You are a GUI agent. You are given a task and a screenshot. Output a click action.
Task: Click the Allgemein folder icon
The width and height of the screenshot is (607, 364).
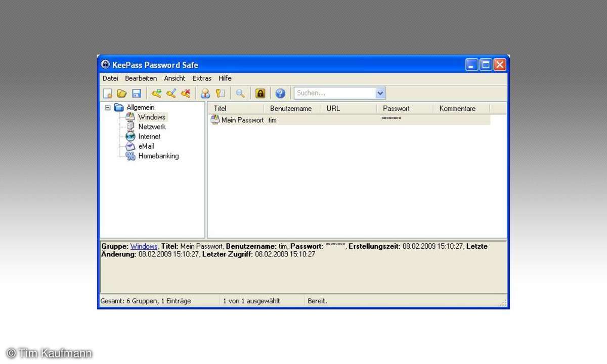pyautogui.click(x=119, y=107)
